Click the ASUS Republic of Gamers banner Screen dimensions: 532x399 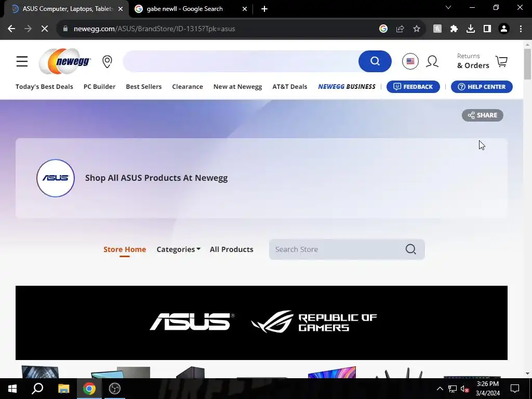(x=262, y=323)
